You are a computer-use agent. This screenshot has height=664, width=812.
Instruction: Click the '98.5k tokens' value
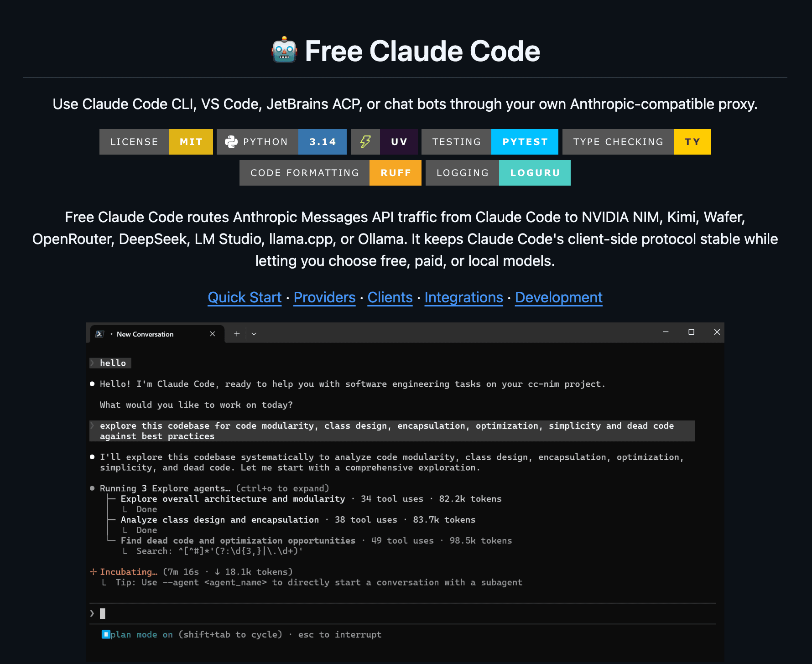pyautogui.click(x=481, y=541)
